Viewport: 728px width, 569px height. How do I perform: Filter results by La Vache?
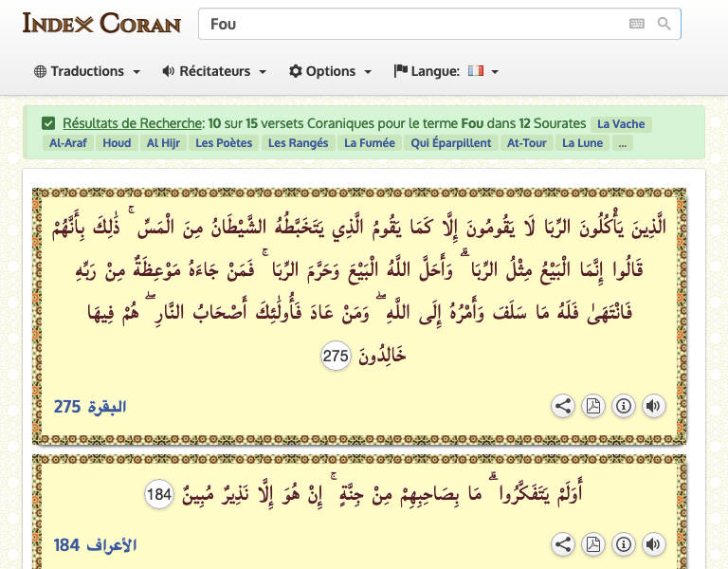coord(621,124)
